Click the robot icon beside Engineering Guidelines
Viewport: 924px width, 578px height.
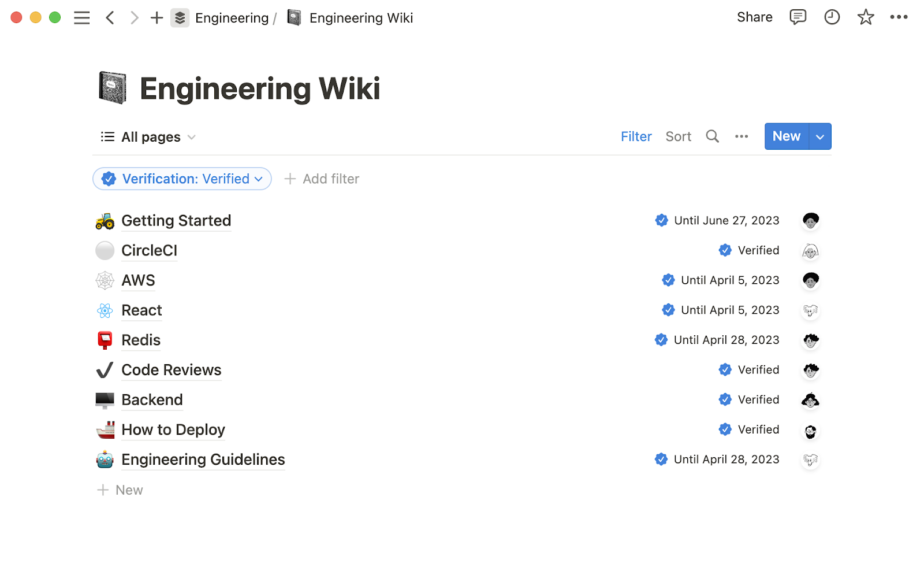[105, 460]
